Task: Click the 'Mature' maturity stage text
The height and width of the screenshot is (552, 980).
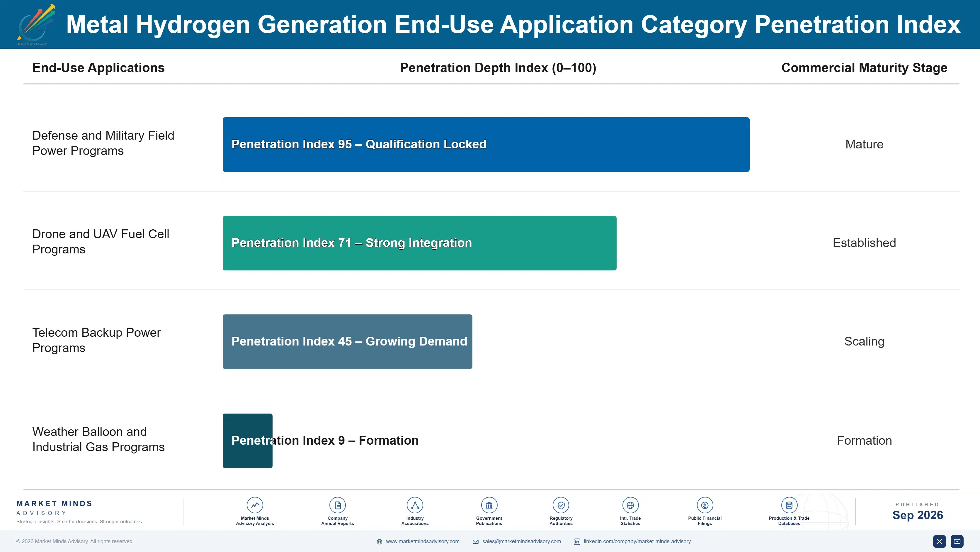Action: 864,144
